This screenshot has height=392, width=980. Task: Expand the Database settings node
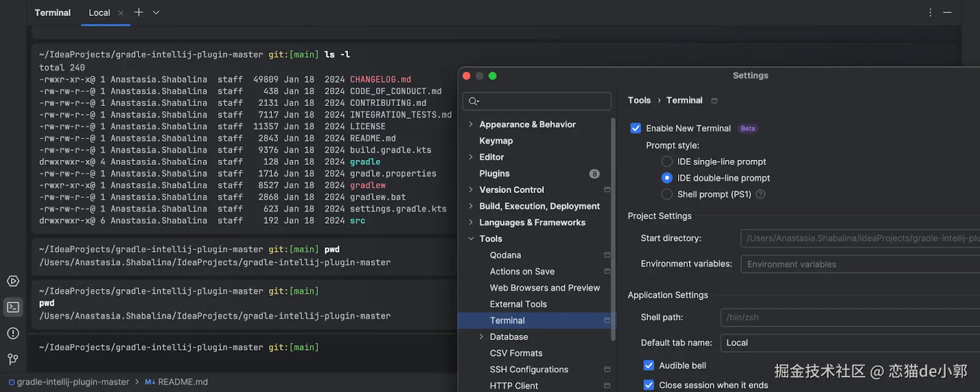(481, 337)
